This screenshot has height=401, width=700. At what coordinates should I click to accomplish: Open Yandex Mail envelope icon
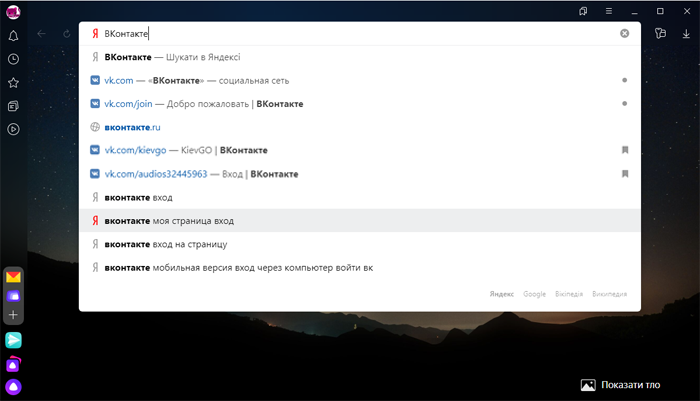point(13,277)
